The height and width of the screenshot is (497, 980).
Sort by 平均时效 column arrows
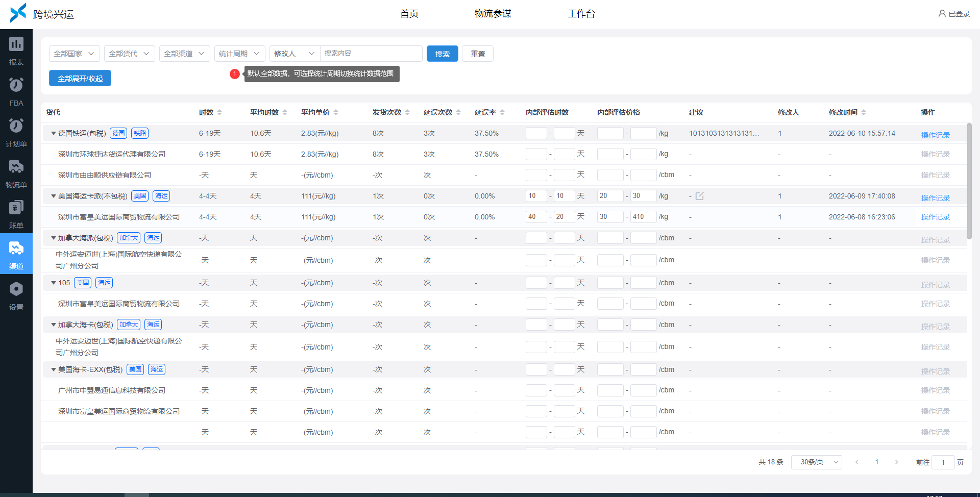[285, 112]
